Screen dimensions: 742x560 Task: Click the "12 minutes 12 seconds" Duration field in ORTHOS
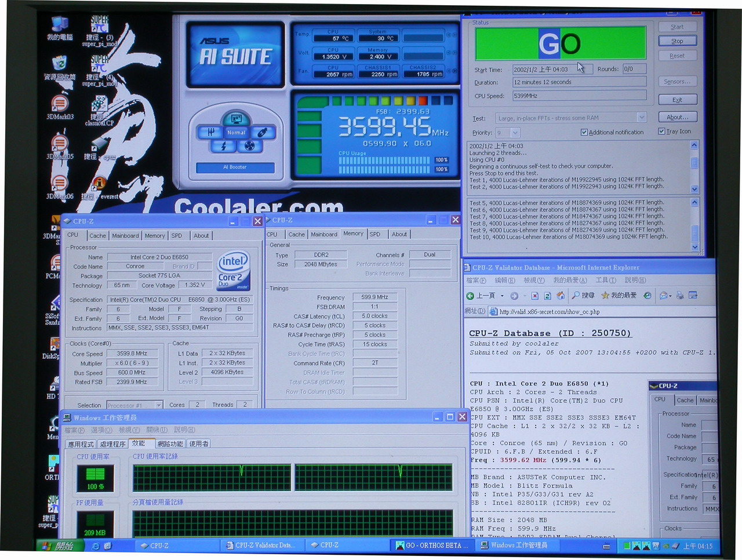[x=579, y=82]
